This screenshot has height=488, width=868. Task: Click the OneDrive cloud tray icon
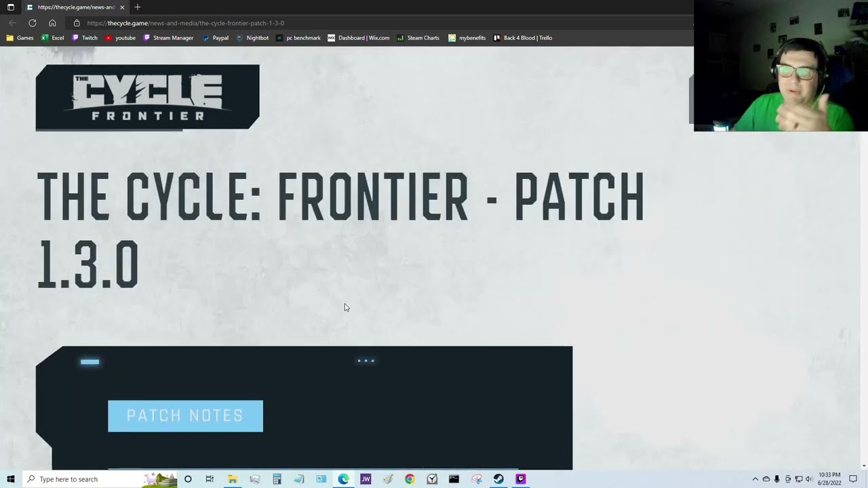pos(766,479)
